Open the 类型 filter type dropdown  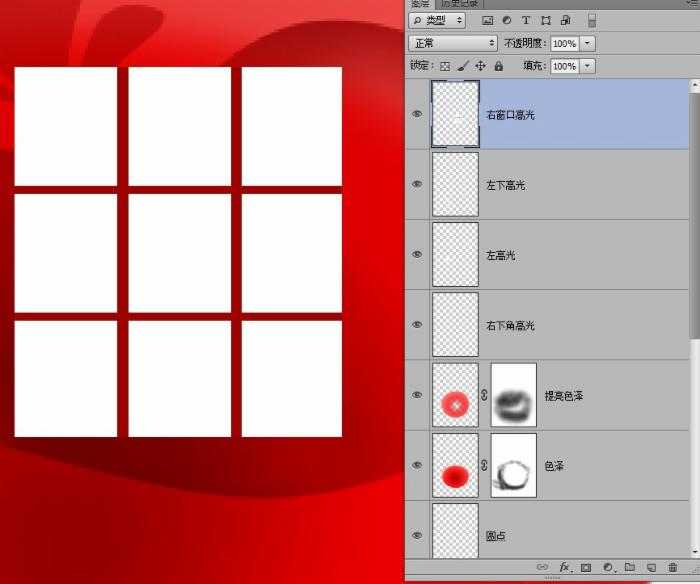click(439, 20)
